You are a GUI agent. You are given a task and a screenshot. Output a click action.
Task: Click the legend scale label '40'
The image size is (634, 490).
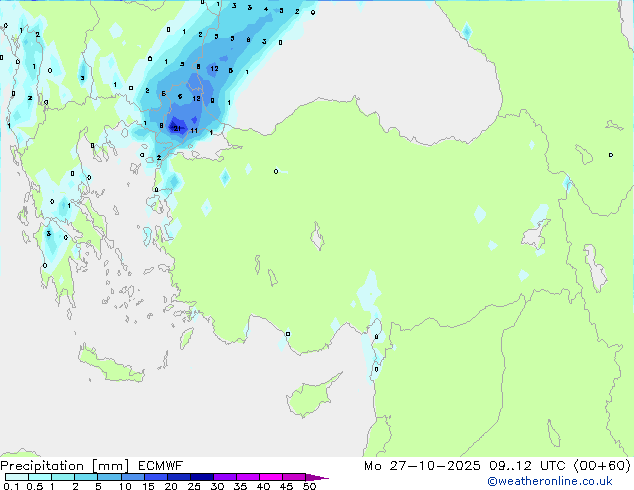(x=263, y=486)
